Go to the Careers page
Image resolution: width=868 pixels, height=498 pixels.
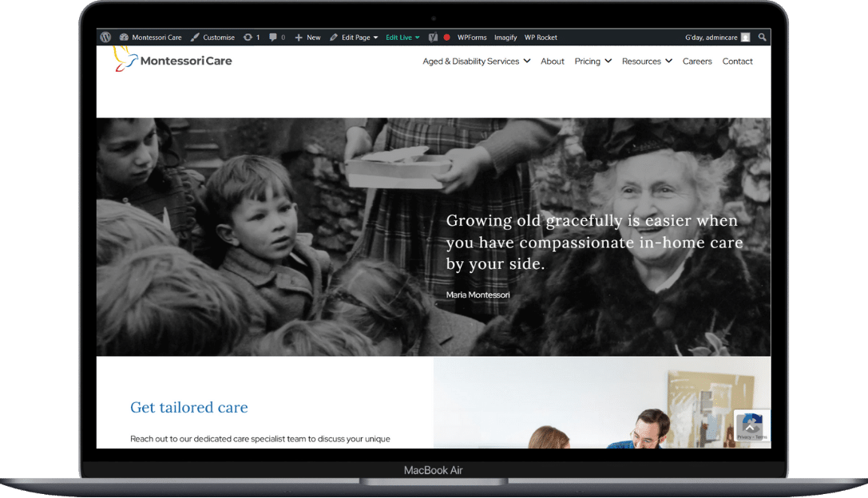click(697, 61)
